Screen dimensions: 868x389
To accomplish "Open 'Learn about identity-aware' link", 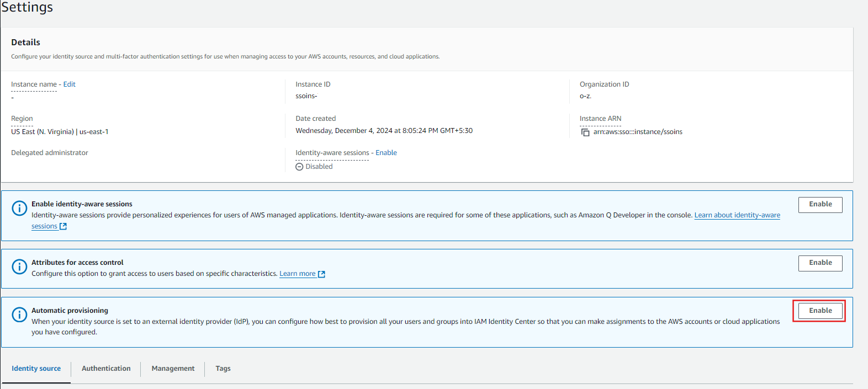I will pyautogui.click(x=737, y=215).
